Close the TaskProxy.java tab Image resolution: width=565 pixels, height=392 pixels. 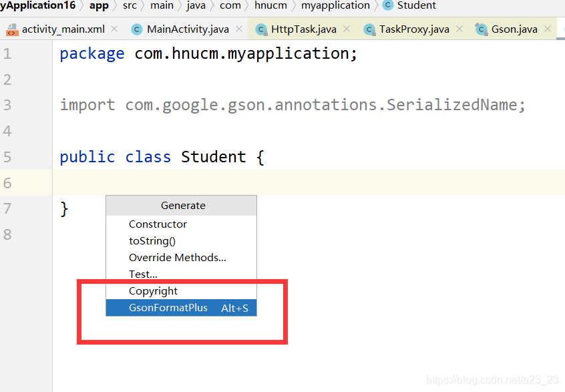point(459,29)
